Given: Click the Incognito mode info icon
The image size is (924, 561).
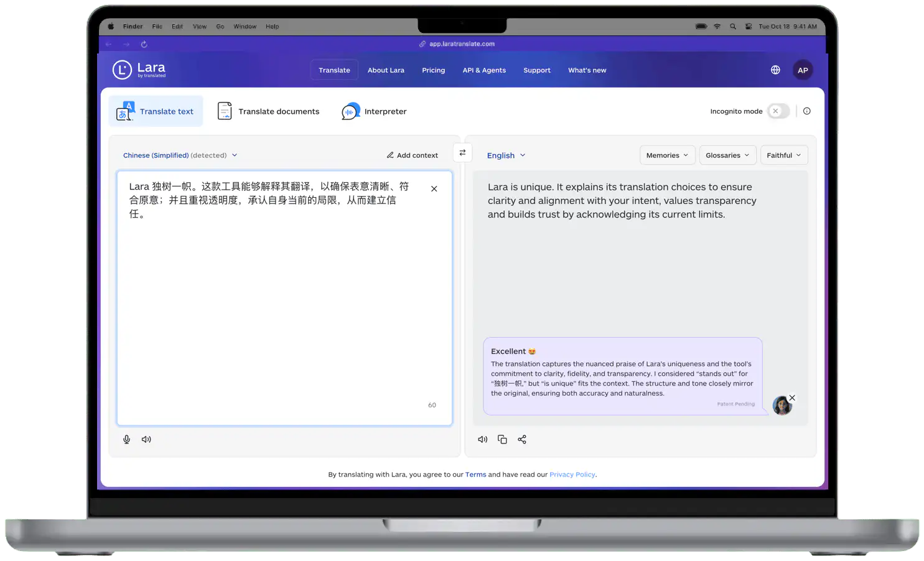Looking at the screenshot, I should (807, 111).
